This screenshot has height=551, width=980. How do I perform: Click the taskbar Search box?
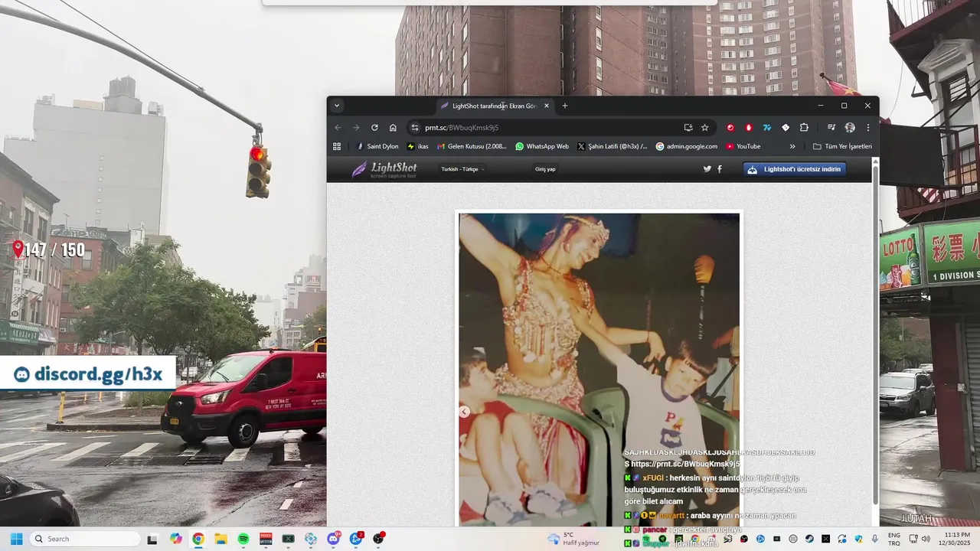[x=85, y=539]
